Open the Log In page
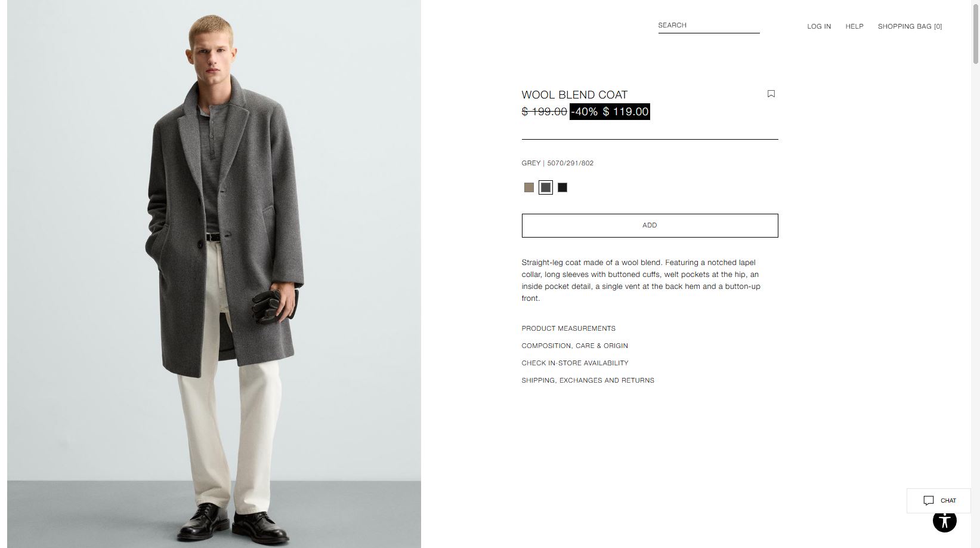980x548 pixels. pos(819,26)
